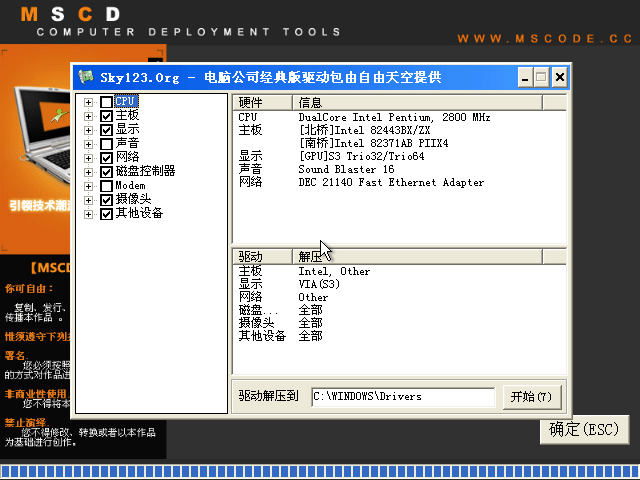Screen dimensions: 640x480
Task: Click the WWW.MSCODE.CC link text
Action: click(545, 39)
